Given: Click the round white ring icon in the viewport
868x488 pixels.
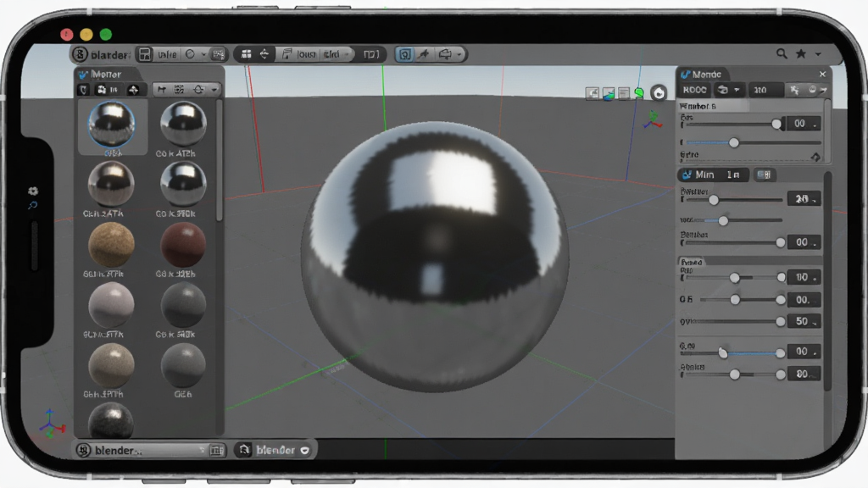Looking at the screenshot, I should (659, 93).
